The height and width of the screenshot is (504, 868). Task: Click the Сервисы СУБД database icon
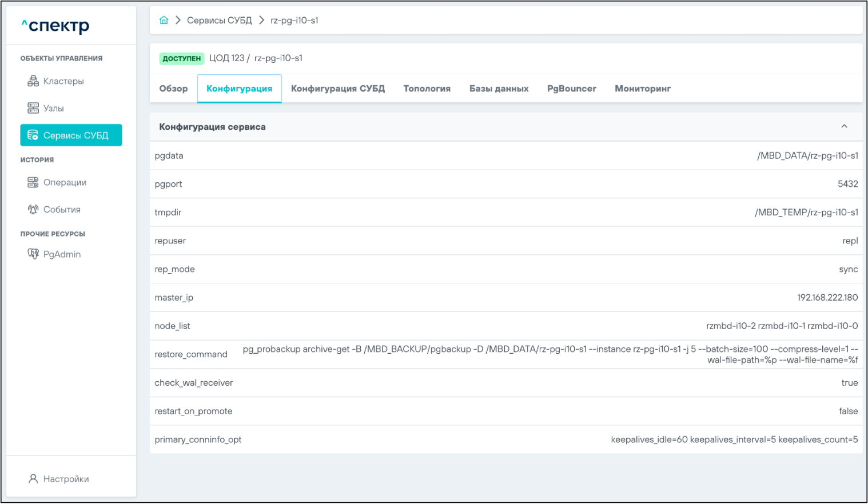33,135
